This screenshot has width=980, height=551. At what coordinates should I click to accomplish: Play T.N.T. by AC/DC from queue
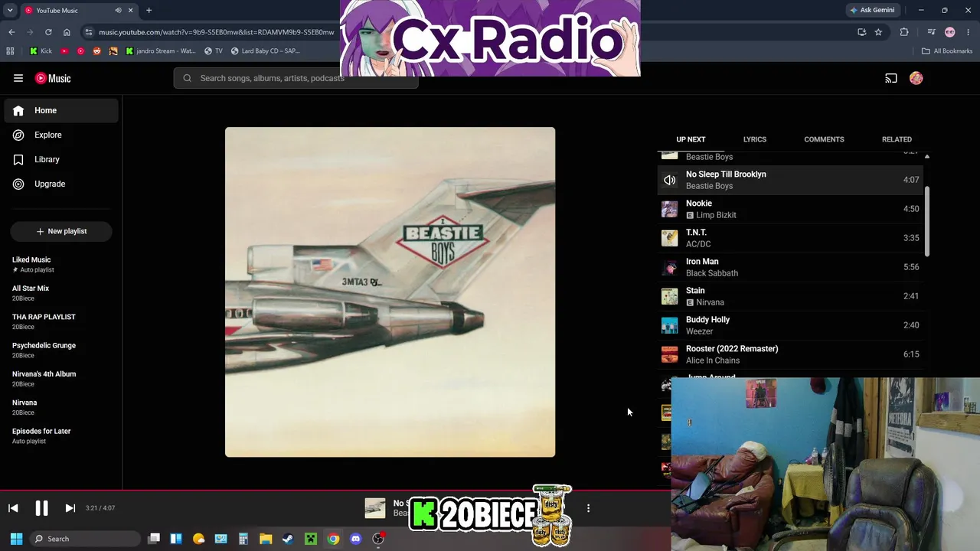click(x=790, y=238)
